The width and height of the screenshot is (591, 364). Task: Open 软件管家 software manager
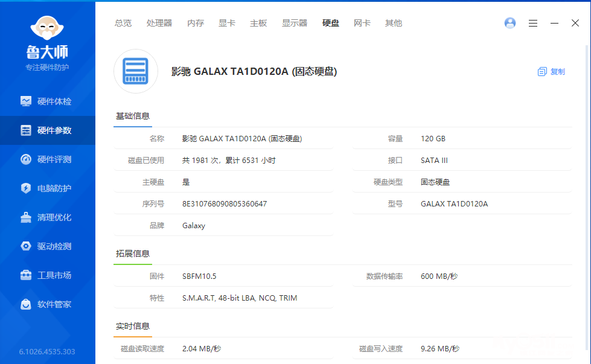pos(47,304)
